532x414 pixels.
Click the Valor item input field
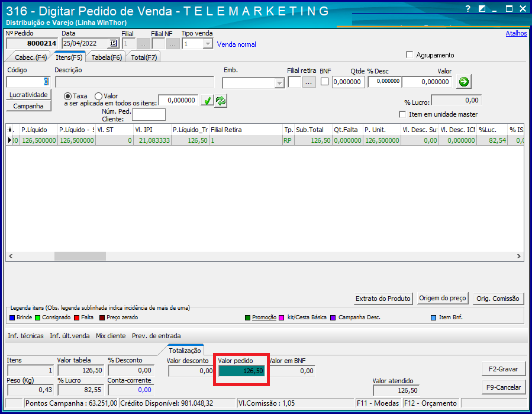(427, 82)
